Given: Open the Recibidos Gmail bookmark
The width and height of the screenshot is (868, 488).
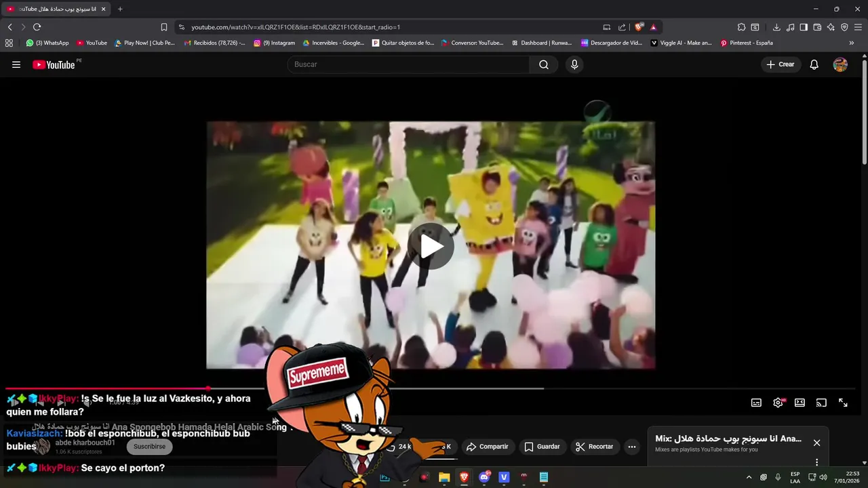Looking at the screenshot, I should coord(215,43).
